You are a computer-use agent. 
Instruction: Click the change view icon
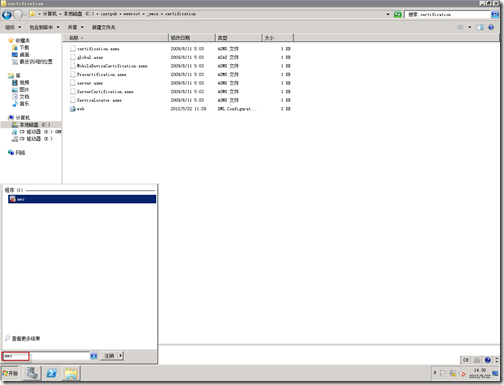pos(460,27)
